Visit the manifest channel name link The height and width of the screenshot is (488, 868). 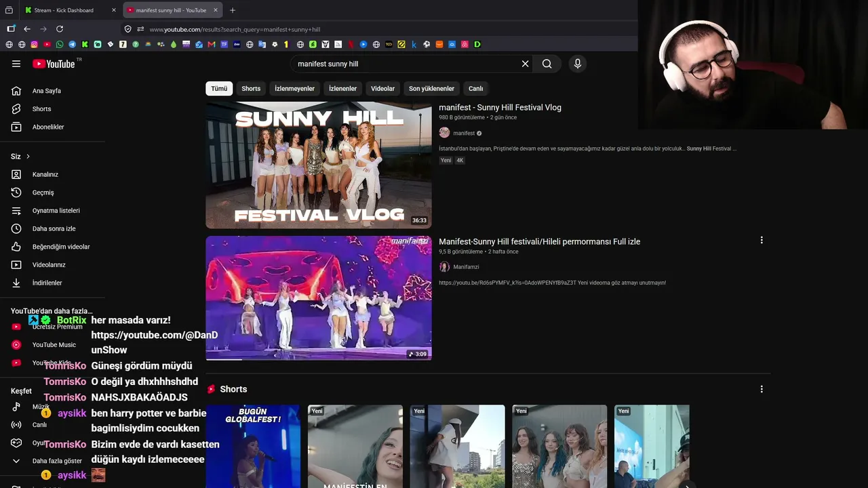[x=464, y=134]
